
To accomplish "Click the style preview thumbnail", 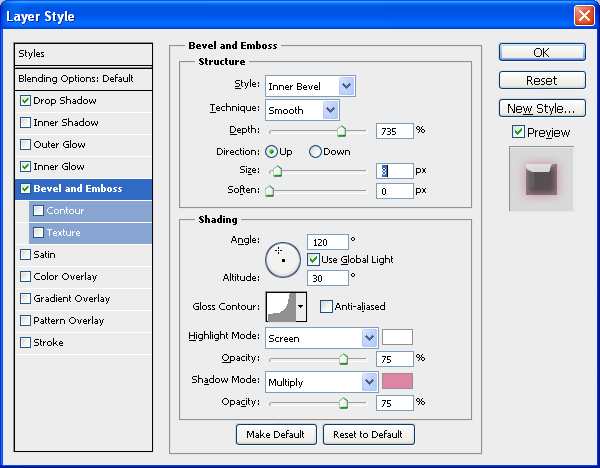I will [x=541, y=179].
